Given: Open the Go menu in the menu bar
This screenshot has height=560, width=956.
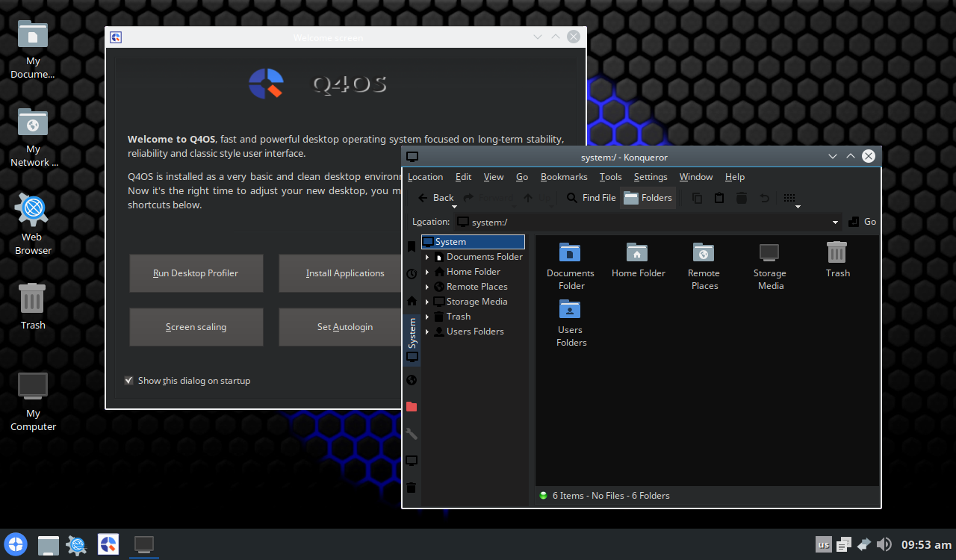Looking at the screenshot, I should 522,177.
